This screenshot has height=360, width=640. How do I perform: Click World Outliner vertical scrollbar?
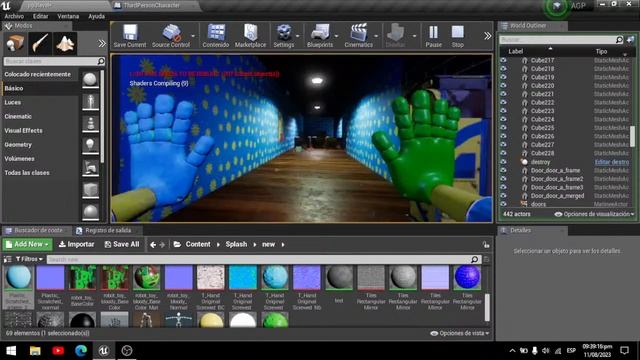[x=632, y=136]
